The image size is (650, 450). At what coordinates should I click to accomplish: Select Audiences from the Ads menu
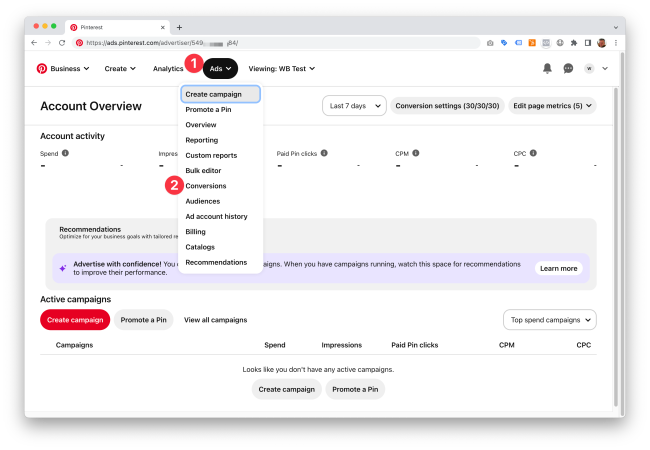coord(203,201)
